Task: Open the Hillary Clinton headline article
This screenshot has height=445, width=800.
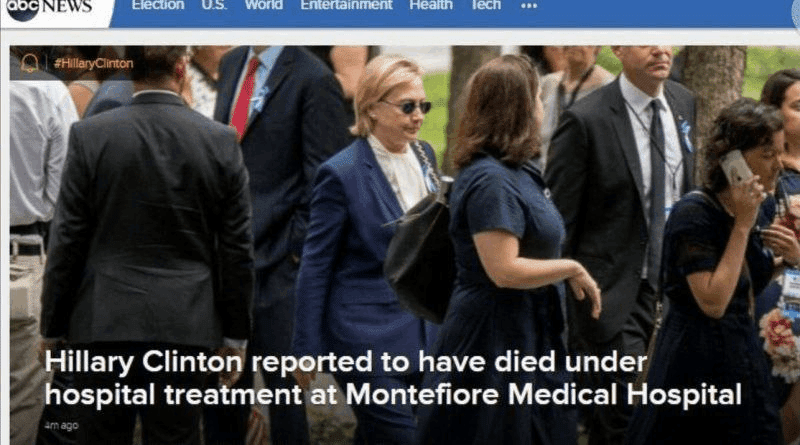Action: pos(393,378)
